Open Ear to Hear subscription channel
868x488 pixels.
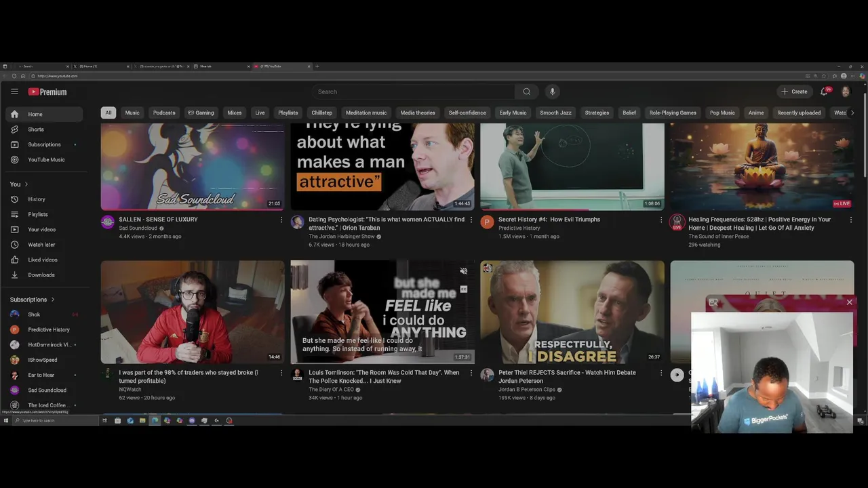(44, 375)
